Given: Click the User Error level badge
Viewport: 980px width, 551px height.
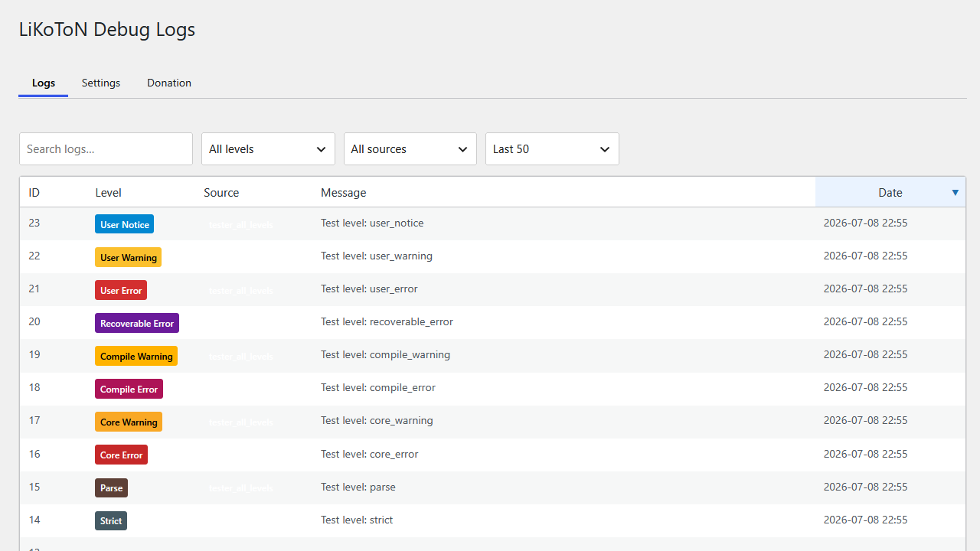Looking at the screenshot, I should (121, 290).
